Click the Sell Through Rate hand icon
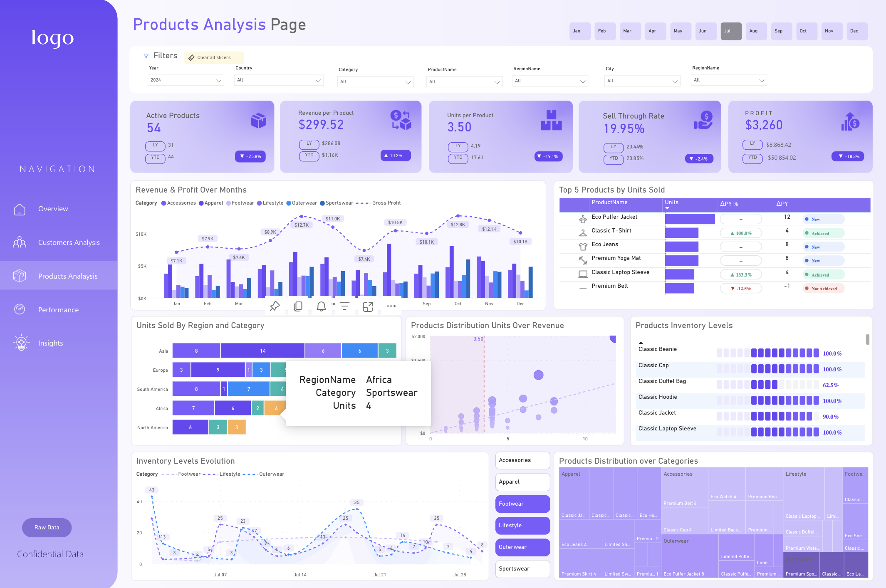This screenshot has height=588, width=886. 703,120
